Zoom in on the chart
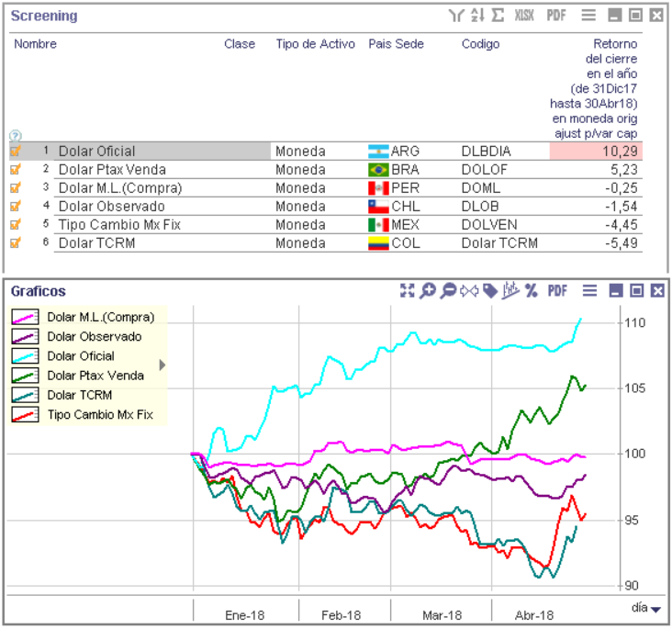 [x=428, y=291]
